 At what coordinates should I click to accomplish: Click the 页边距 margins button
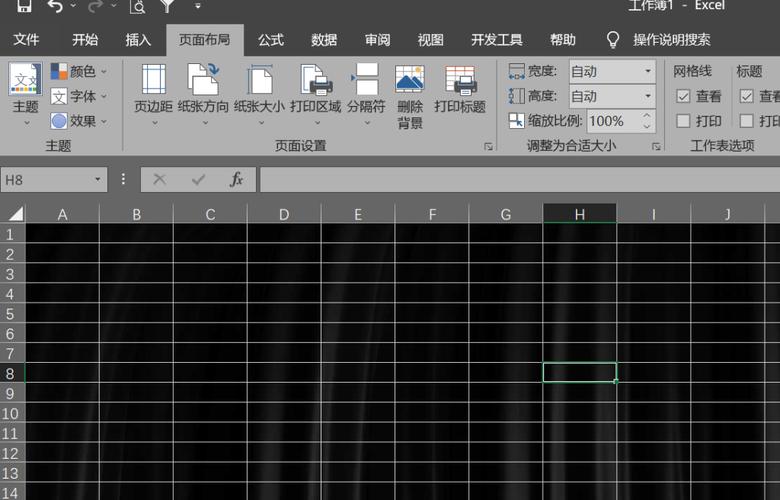tap(154, 94)
